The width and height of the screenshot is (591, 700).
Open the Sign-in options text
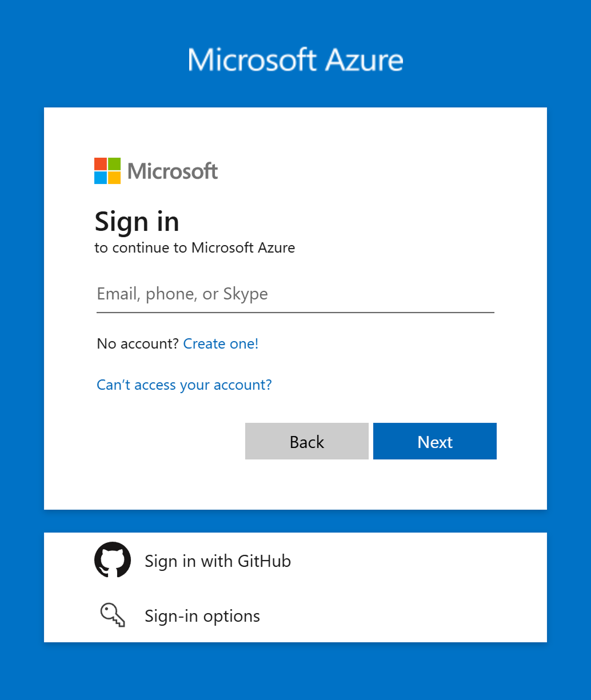(x=202, y=616)
